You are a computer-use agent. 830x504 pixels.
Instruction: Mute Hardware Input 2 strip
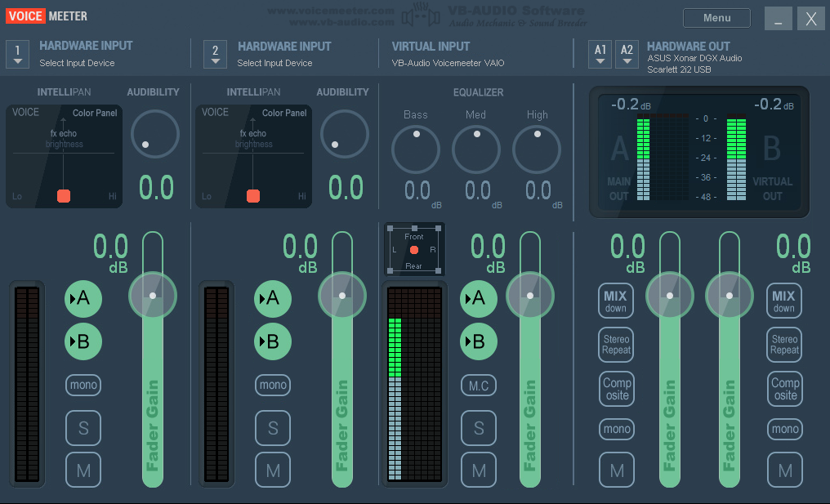(273, 471)
